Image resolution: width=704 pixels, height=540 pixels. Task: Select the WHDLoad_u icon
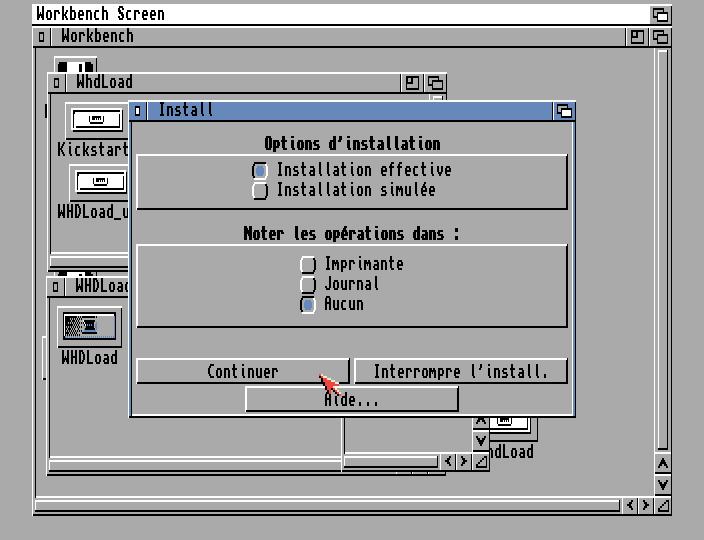coord(100,183)
